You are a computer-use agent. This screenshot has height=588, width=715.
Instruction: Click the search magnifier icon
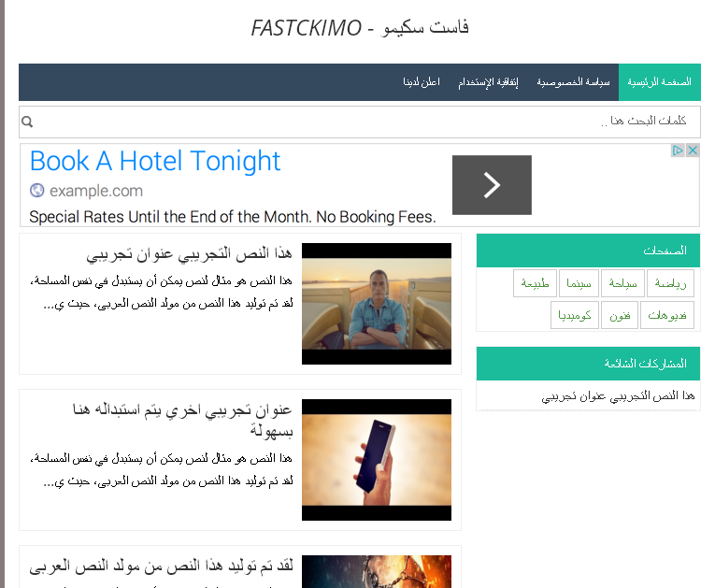point(27,122)
